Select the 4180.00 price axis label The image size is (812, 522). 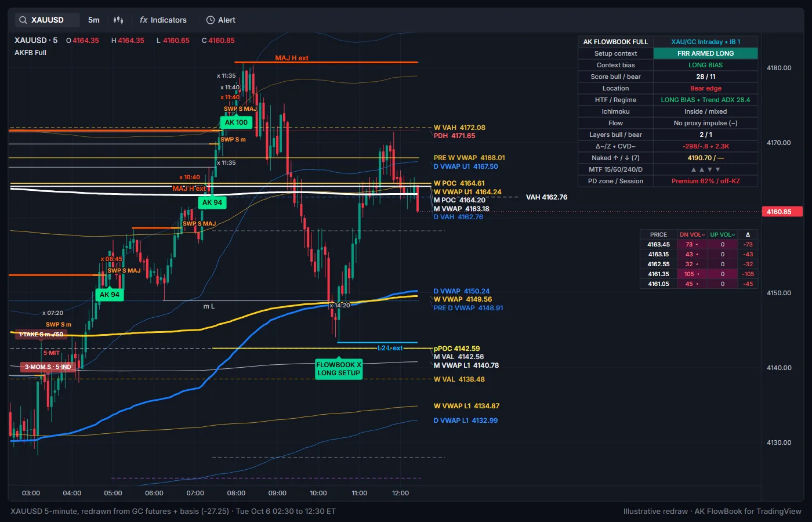(x=779, y=68)
